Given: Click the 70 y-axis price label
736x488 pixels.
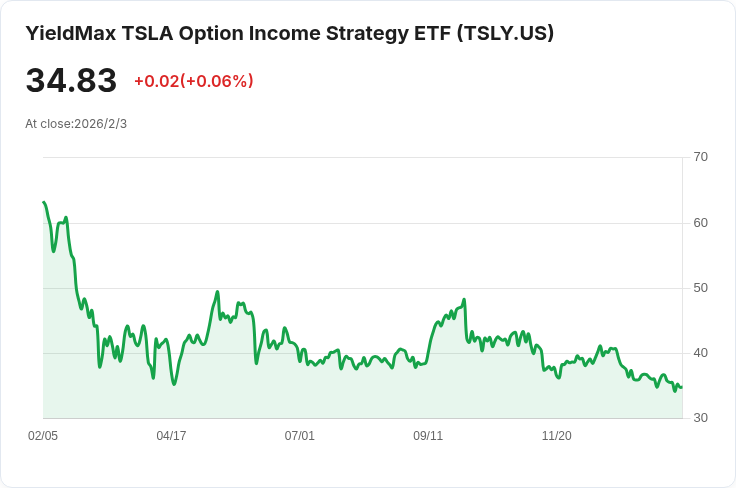Looking at the screenshot, I should click(x=700, y=157).
